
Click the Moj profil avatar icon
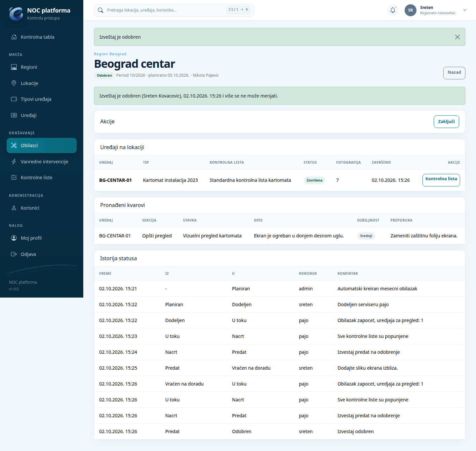point(14,238)
